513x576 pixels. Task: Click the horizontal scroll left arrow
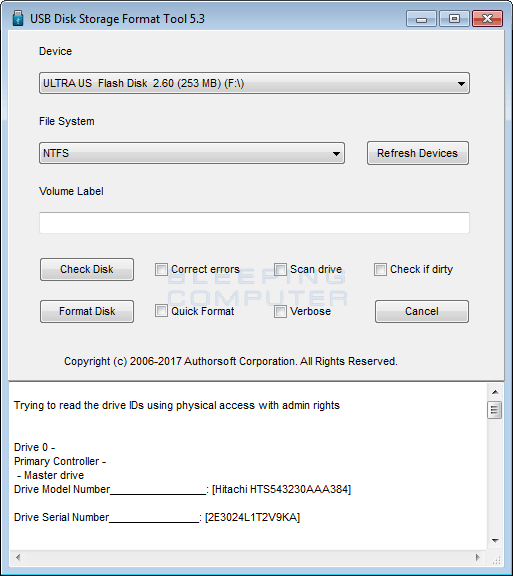coord(18,558)
